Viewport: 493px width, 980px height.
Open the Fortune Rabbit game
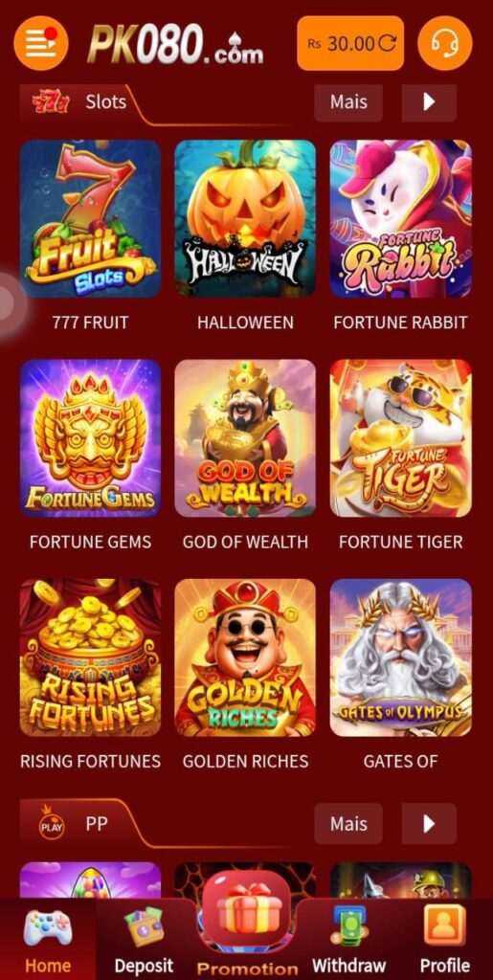(400, 219)
